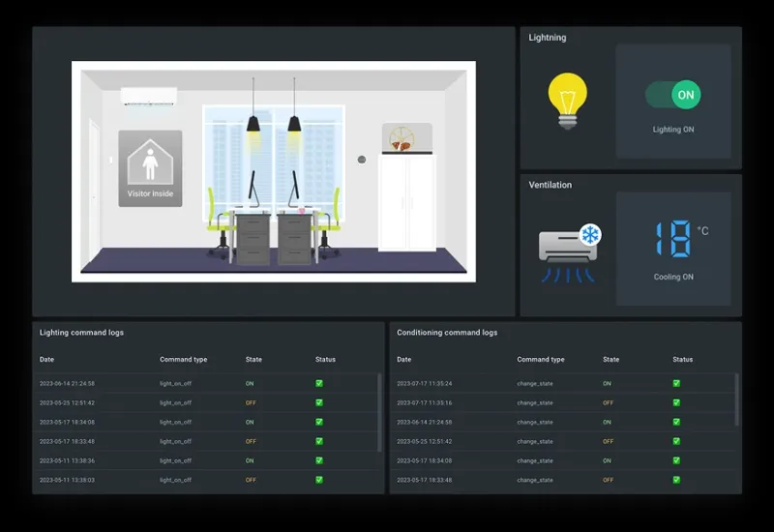Click the right green office chair
Screen dimensions: 774x532
pos(328,223)
